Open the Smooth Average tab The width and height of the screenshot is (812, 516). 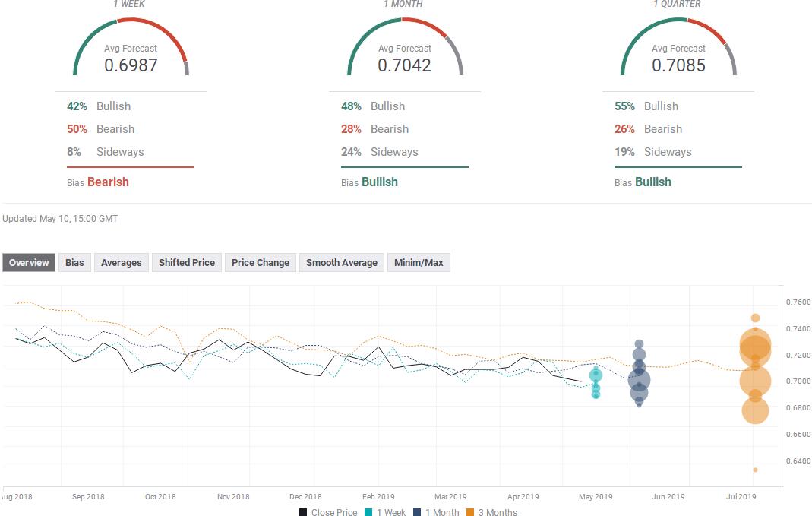(x=342, y=263)
